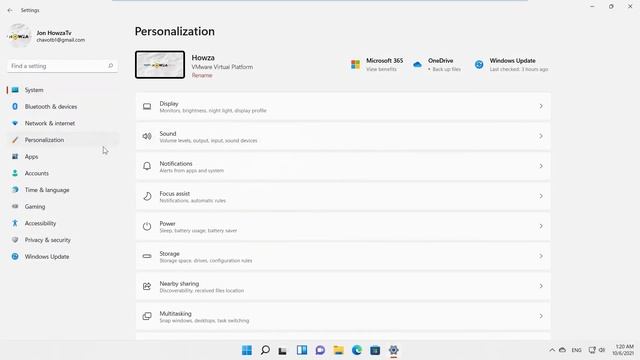Open the Time & language globe icon
This screenshot has width=640, height=360.
coord(15,190)
